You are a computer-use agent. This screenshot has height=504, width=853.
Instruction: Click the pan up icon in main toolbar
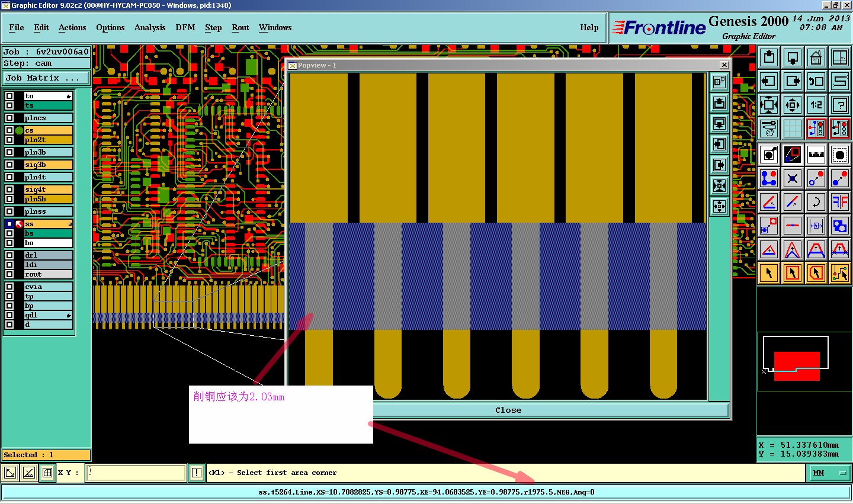tap(769, 57)
